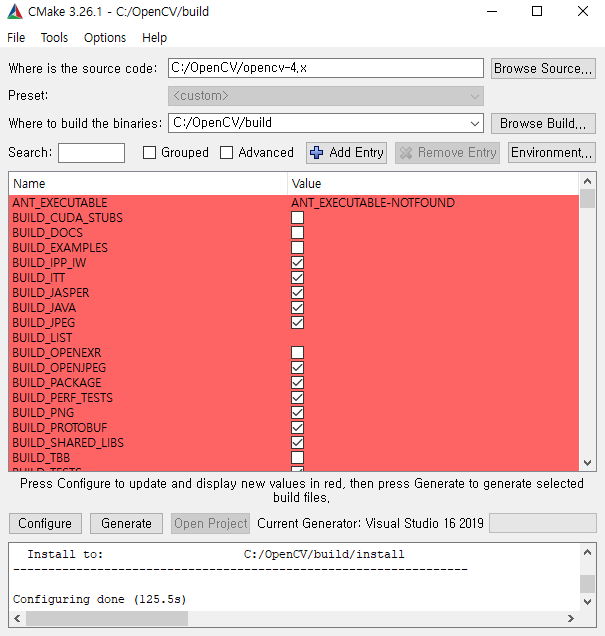Uncheck the BUILD_JAVA checkbox
Screen dimensions: 605x636
297,308
